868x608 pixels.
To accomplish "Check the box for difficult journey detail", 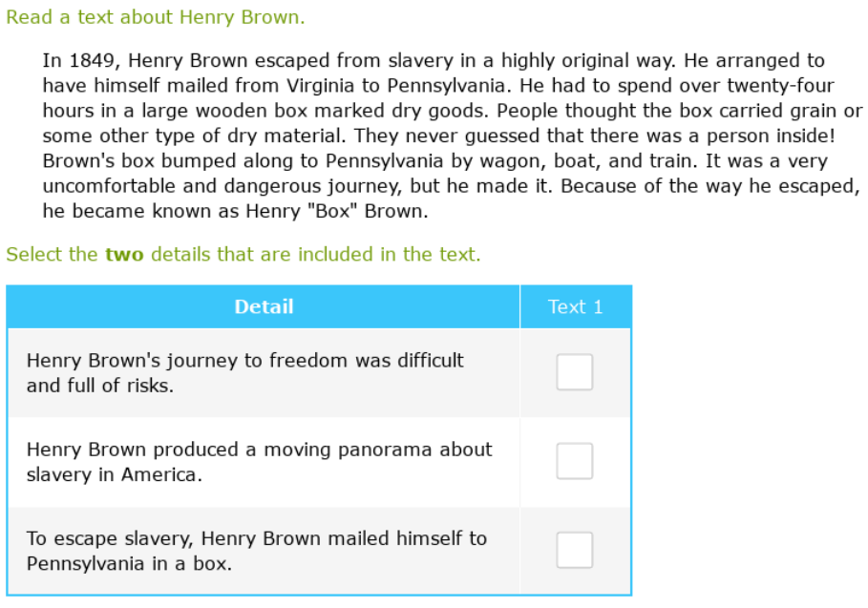I will pyautogui.click(x=575, y=372).
